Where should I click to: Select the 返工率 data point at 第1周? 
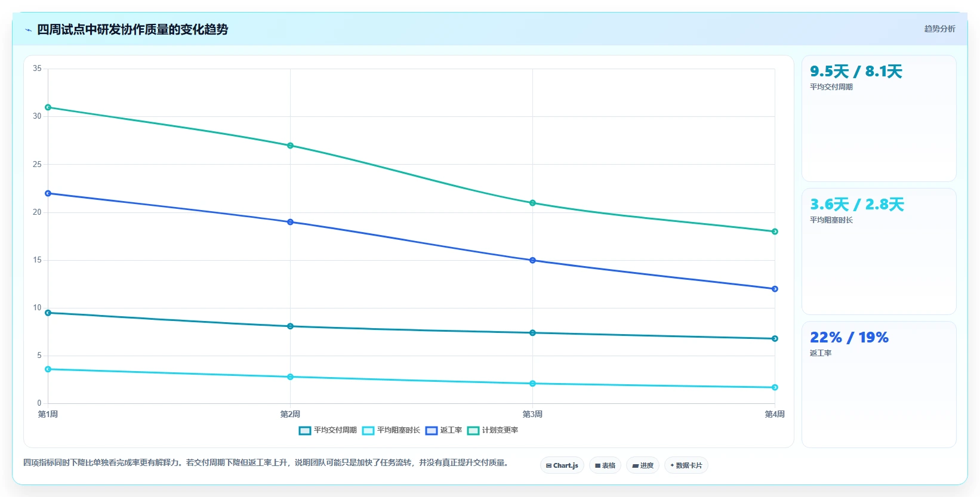(x=48, y=193)
